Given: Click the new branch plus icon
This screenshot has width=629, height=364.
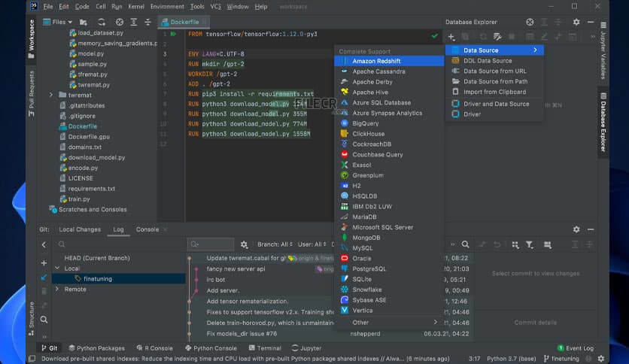Looking at the screenshot, I should [44, 263].
